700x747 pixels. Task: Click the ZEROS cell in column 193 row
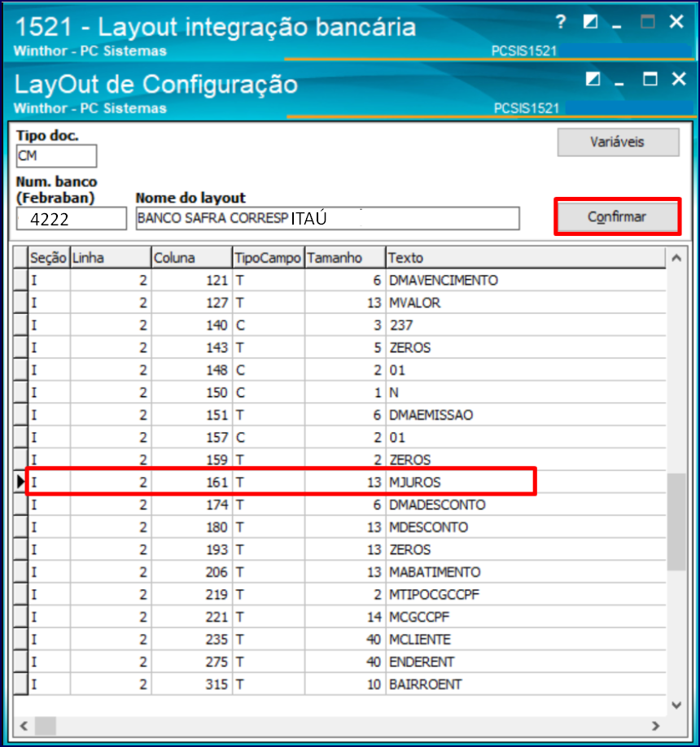526,550
